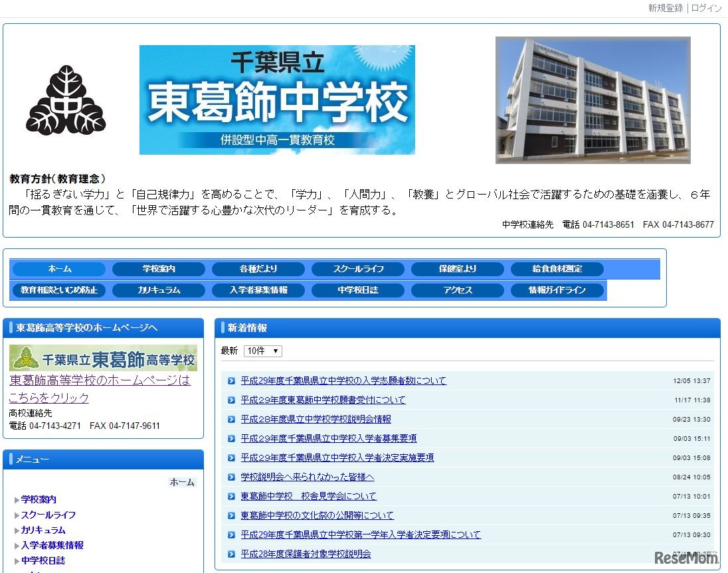Select the アクセス navigation item
Image resolution: width=728 pixels, height=573 pixels.
[458, 290]
